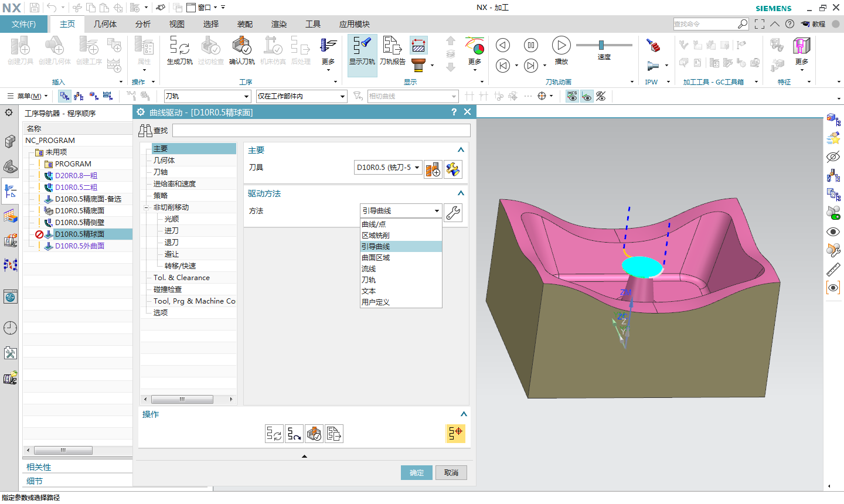Click the create new tool icon beside 刀具
This screenshot has width=844, height=504.
[x=433, y=169]
